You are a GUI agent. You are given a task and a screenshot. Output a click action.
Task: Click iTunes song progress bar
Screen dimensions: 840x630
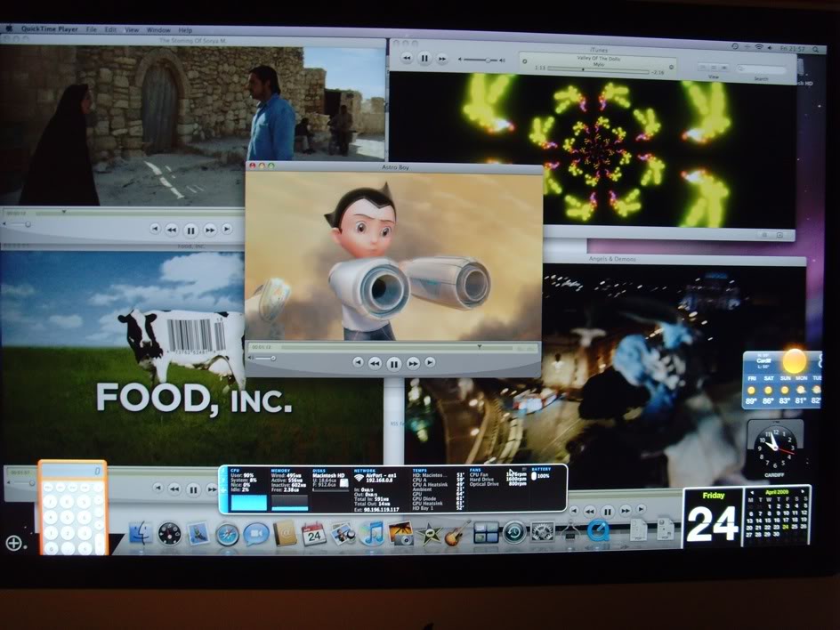[x=598, y=69]
